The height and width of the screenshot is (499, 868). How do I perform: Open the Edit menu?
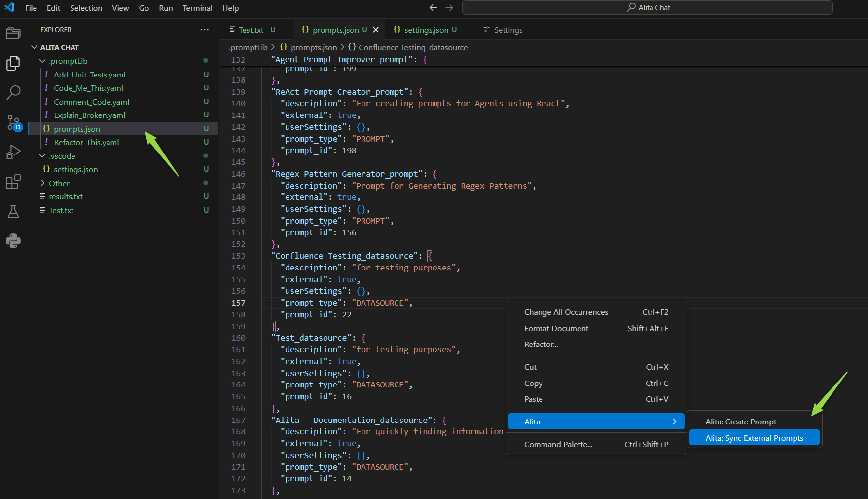coord(53,8)
